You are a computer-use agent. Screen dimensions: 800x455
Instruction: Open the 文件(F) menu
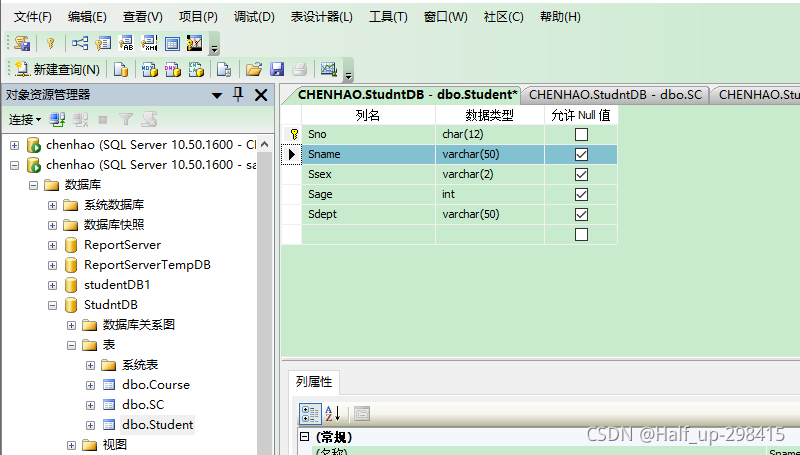click(x=32, y=17)
